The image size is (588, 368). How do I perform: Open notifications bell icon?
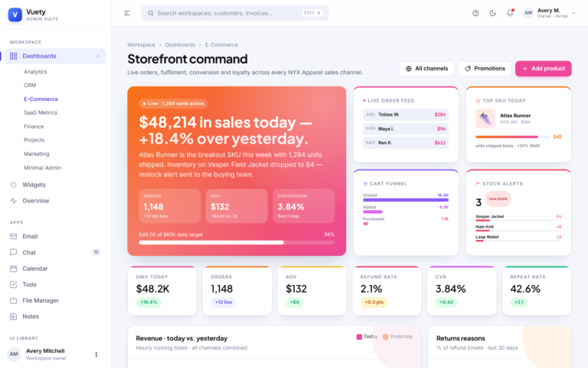510,13
